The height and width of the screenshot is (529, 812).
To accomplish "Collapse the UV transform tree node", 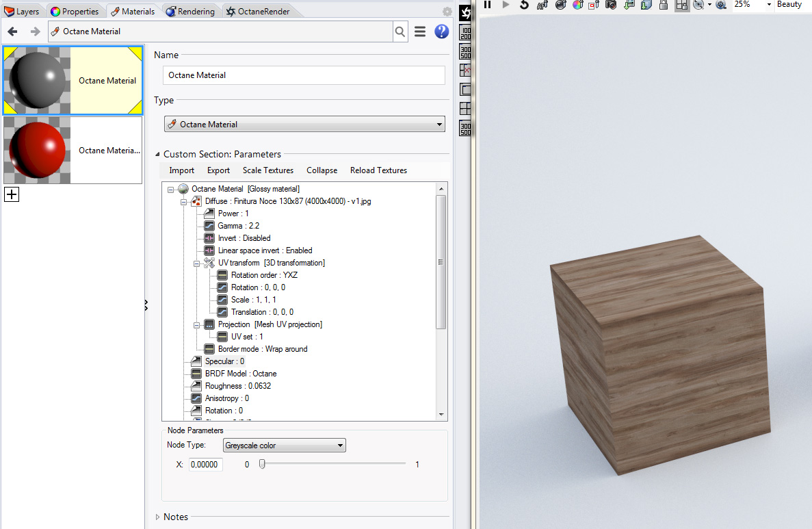I will click(x=197, y=263).
